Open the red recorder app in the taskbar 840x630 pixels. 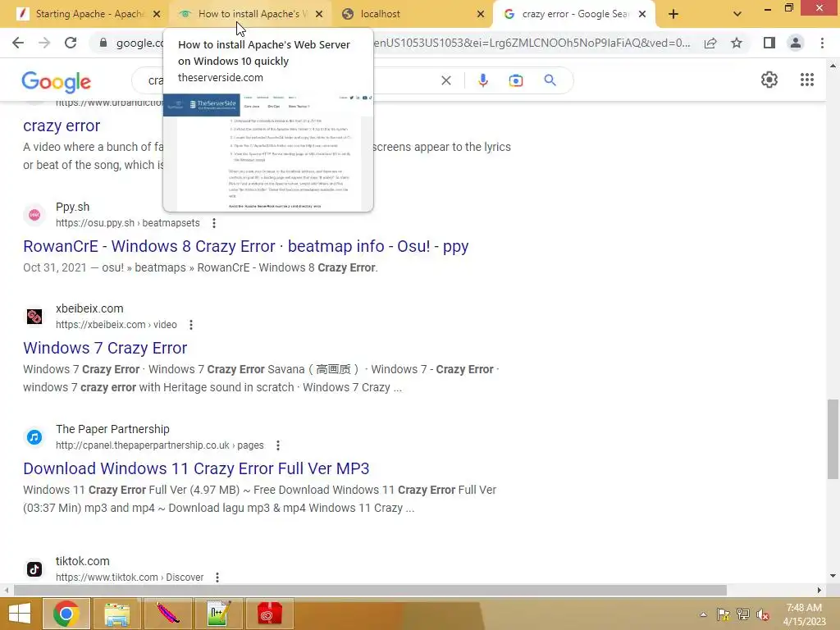point(269,614)
